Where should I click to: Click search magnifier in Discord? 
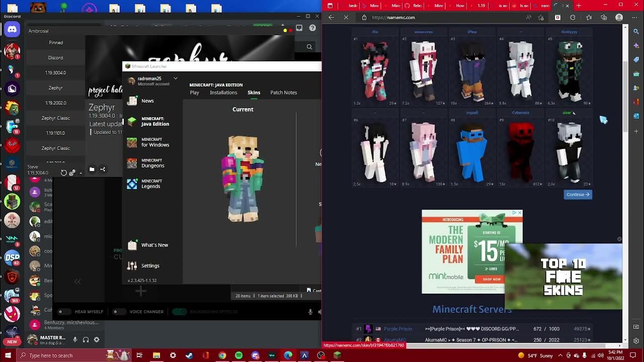[309, 47]
